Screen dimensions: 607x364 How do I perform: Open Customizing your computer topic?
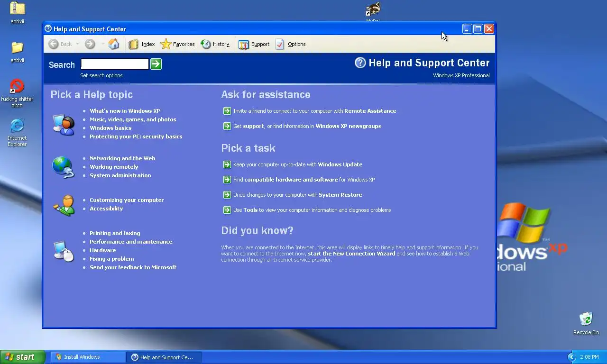click(127, 200)
